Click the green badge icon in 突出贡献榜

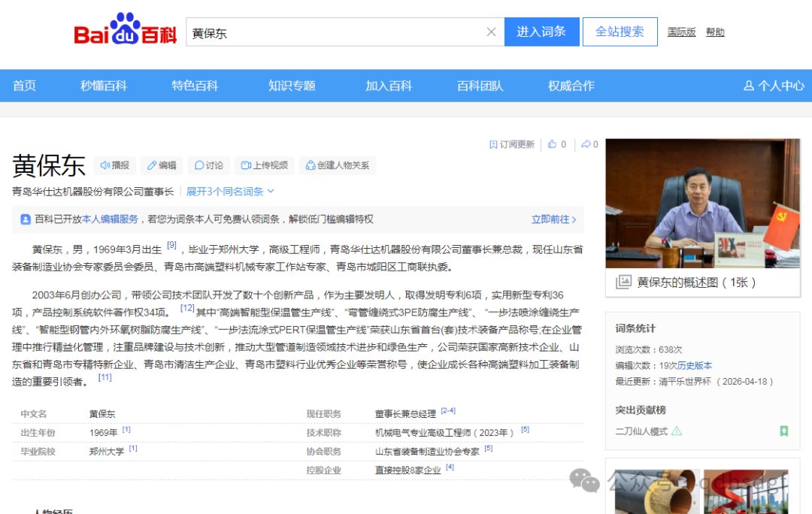point(784,431)
